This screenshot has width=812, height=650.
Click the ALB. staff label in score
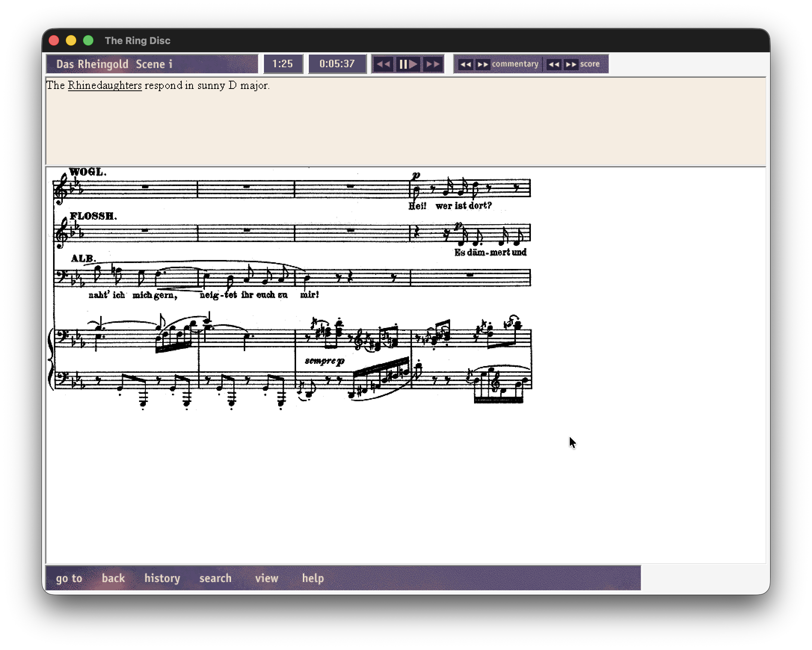pos(83,259)
